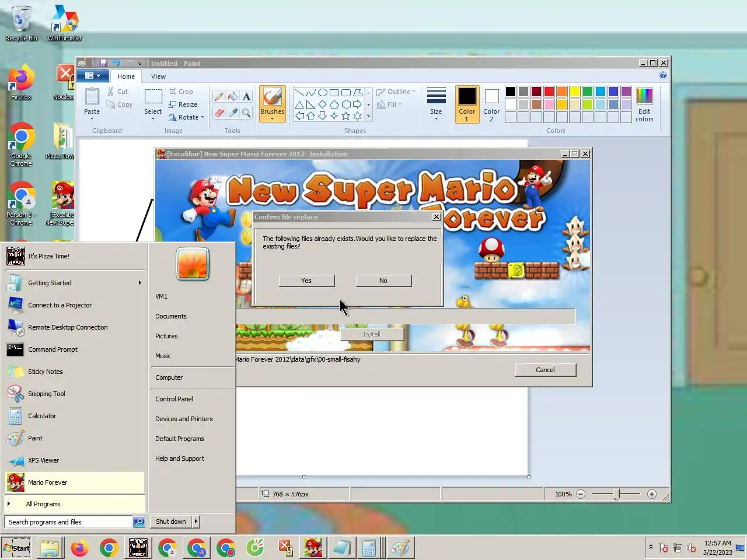Choose the Oval shape

pos(322,93)
